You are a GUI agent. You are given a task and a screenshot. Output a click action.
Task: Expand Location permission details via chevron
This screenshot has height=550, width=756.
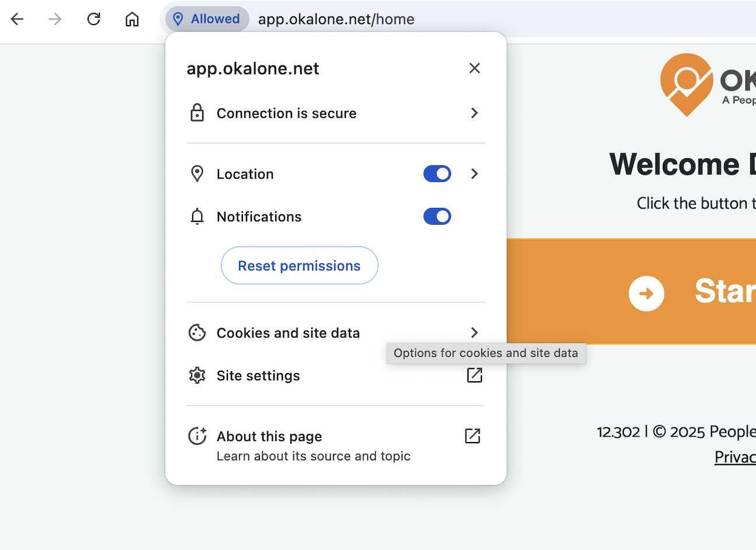pyautogui.click(x=474, y=173)
